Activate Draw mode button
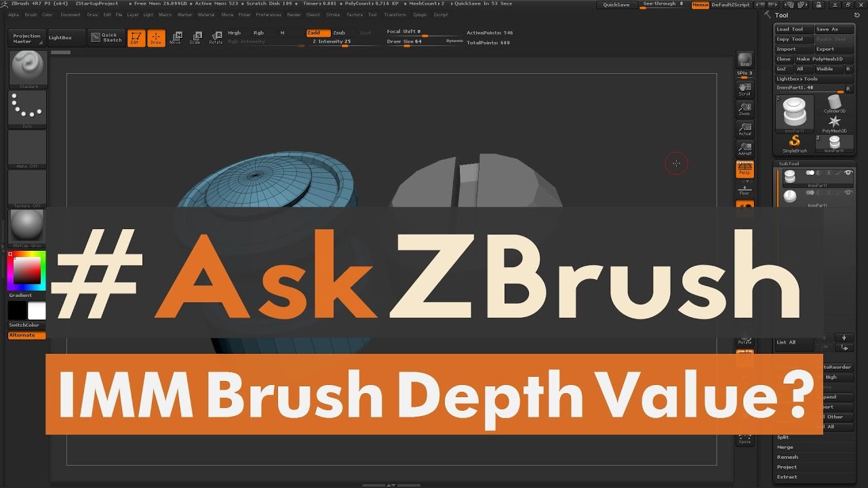868x488 pixels. pyautogui.click(x=156, y=38)
